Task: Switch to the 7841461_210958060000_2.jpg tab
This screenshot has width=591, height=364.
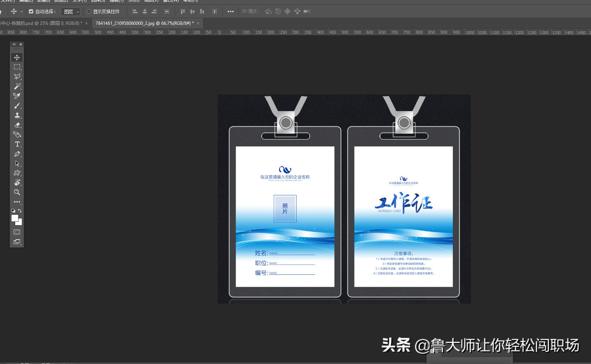Action: pyautogui.click(x=145, y=23)
